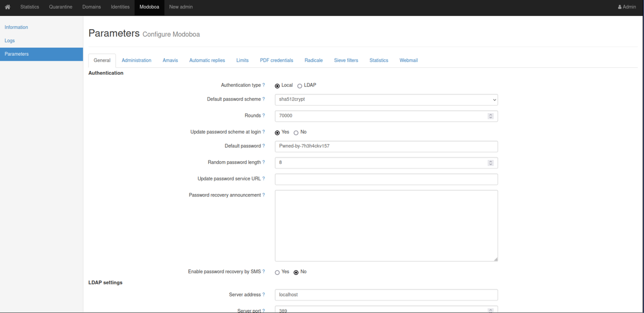Open the Webmail tab
The width and height of the screenshot is (644, 313).
(409, 60)
